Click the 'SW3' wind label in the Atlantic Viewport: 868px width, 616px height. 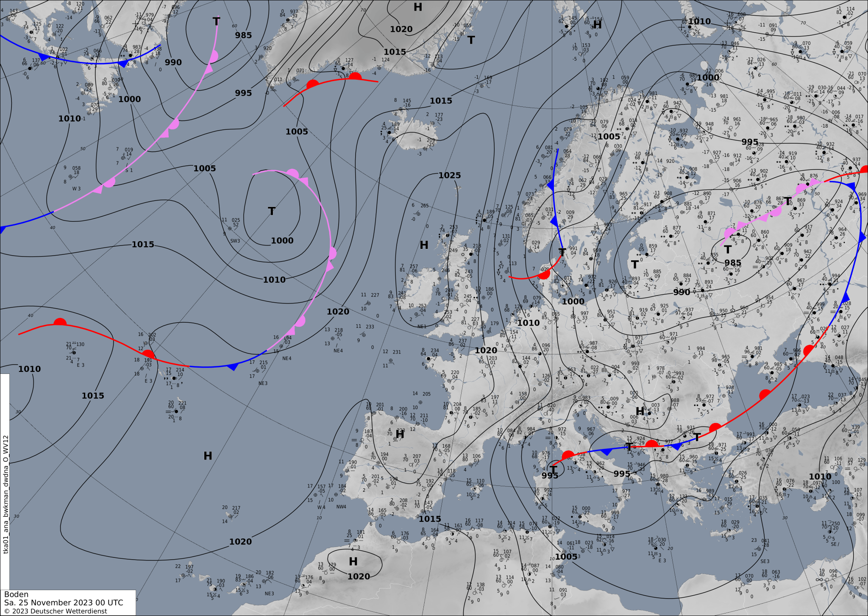(235, 241)
